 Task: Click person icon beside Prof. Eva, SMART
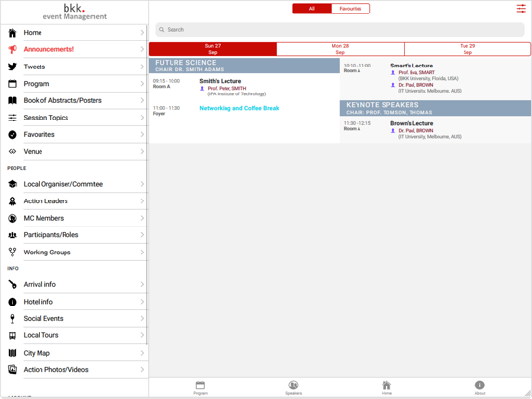click(x=393, y=72)
